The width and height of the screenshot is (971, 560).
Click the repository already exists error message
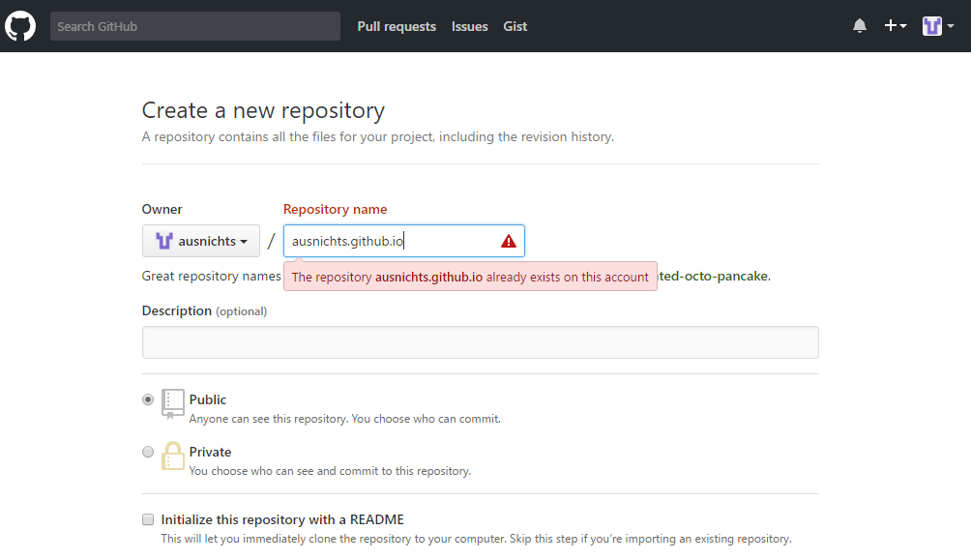coord(470,277)
